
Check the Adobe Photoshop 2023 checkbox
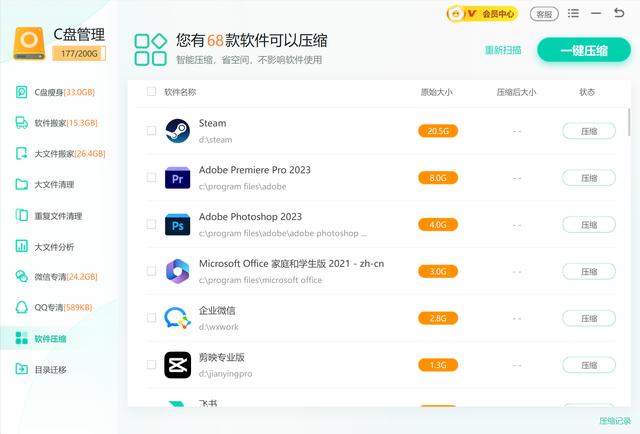point(151,224)
